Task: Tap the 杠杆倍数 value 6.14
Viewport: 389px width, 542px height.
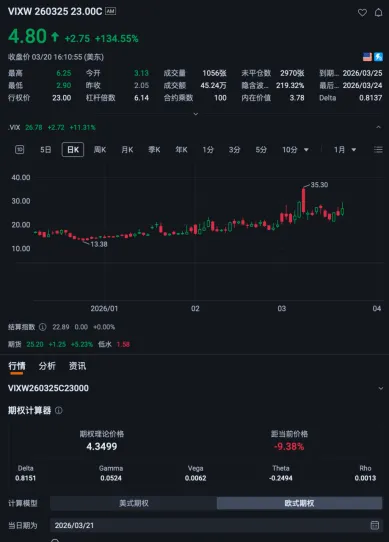Action: [x=141, y=98]
